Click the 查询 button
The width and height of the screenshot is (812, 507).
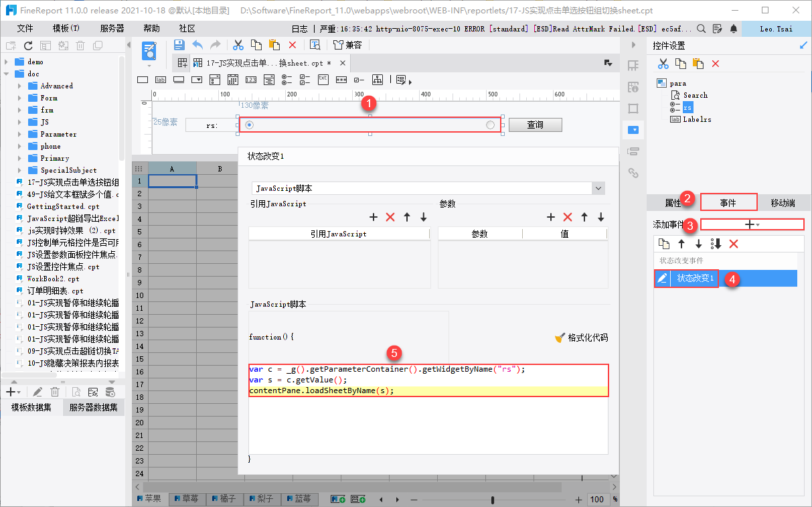pos(535,125)
